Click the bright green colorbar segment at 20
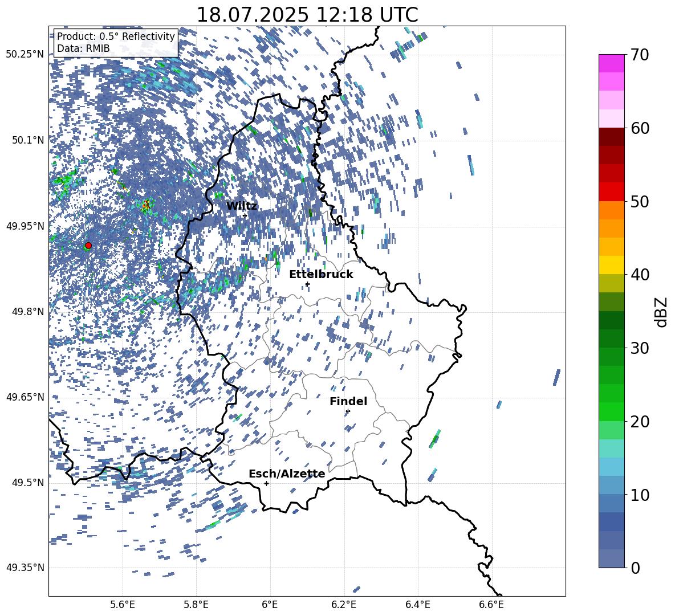This screenshot has height=616, width=675. [612, 411]
